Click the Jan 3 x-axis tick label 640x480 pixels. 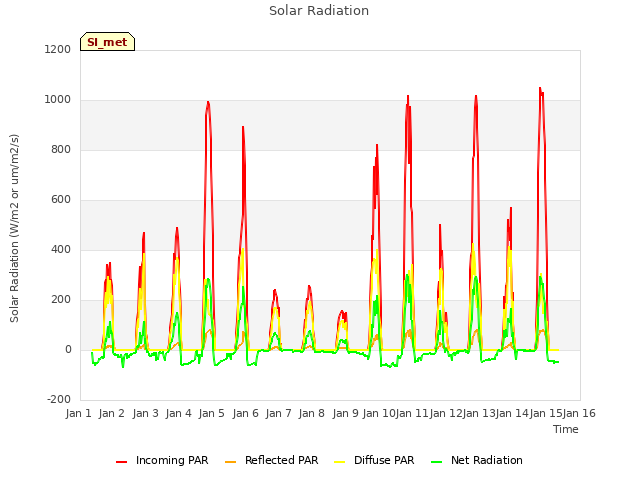pos(145,413)
